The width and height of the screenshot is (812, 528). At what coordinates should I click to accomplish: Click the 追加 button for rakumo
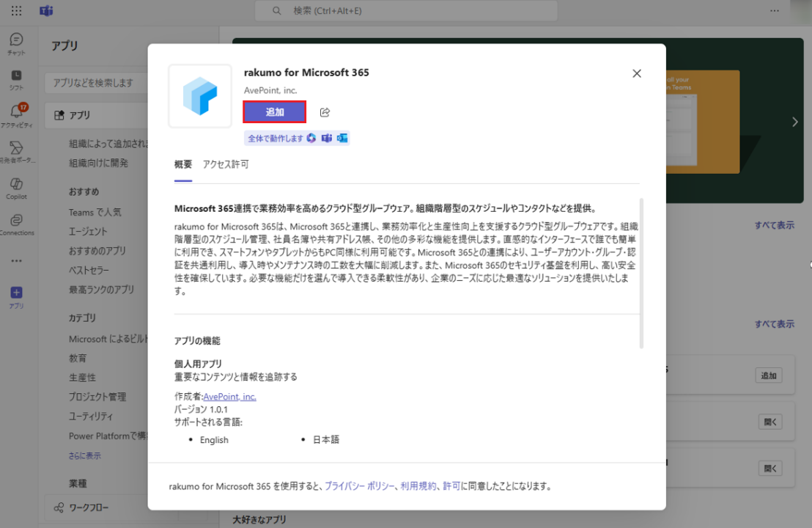pyautogui.click(x=275, y=112)
